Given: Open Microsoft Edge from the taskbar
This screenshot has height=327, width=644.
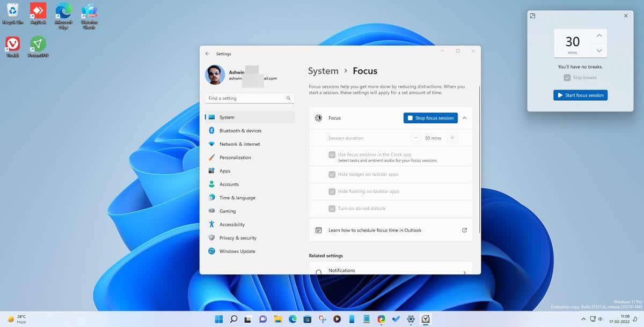Looking at the screenshot, I should coord(292,319).
